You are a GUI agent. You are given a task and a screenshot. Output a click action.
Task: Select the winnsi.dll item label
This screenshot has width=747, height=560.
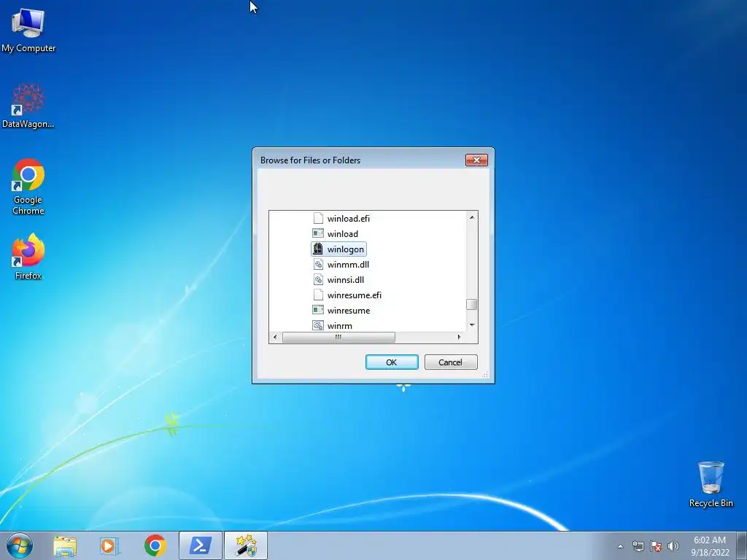[x=345, y=279]
